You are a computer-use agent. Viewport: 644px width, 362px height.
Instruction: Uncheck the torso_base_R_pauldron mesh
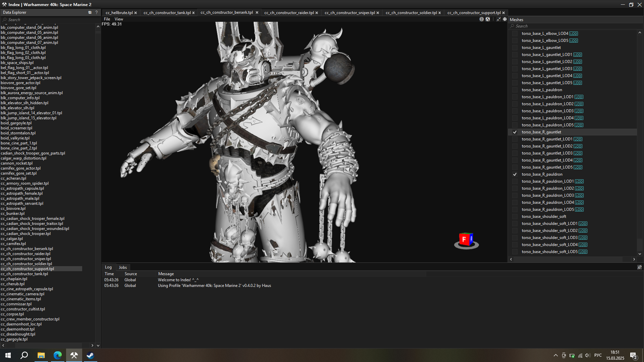pos(515,174)
